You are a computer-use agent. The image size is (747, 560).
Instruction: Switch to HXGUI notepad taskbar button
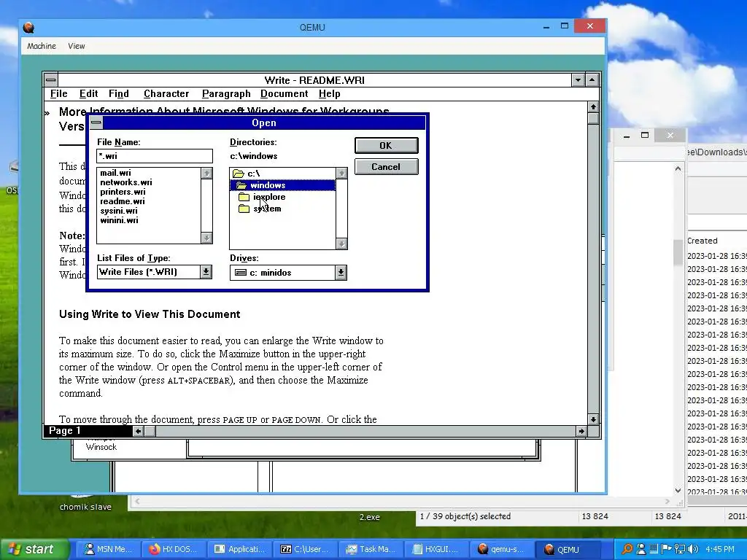(437, 549)
